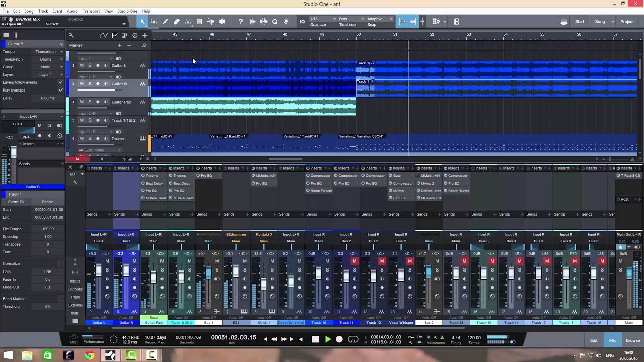Click the Tricomp insert on Guitar Pad channel
This screenshot has height=362, width=644.
[154, 176]
